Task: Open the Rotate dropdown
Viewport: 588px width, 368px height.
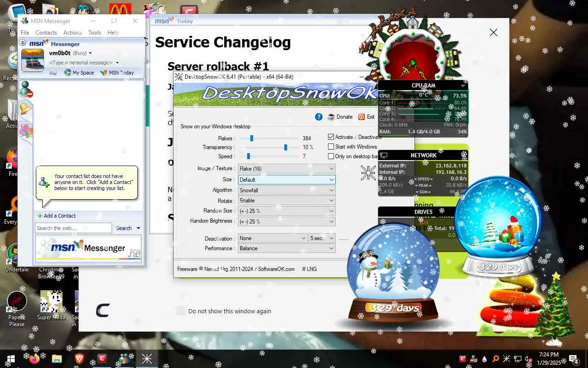Action: 287,201
